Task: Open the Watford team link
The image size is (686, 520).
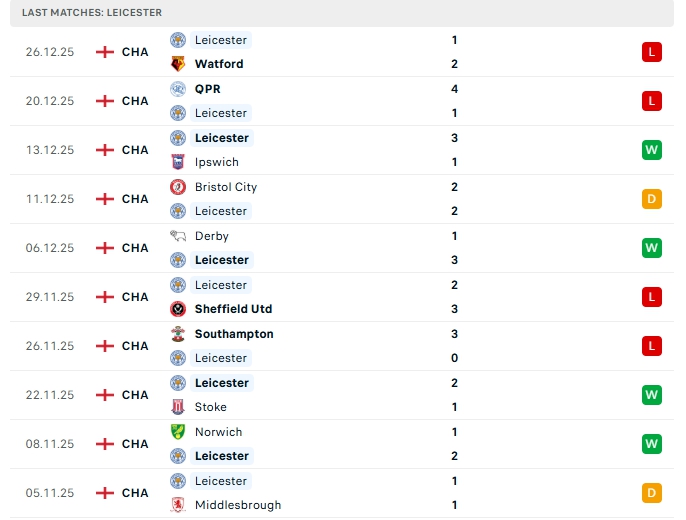Action: (219, 64)
